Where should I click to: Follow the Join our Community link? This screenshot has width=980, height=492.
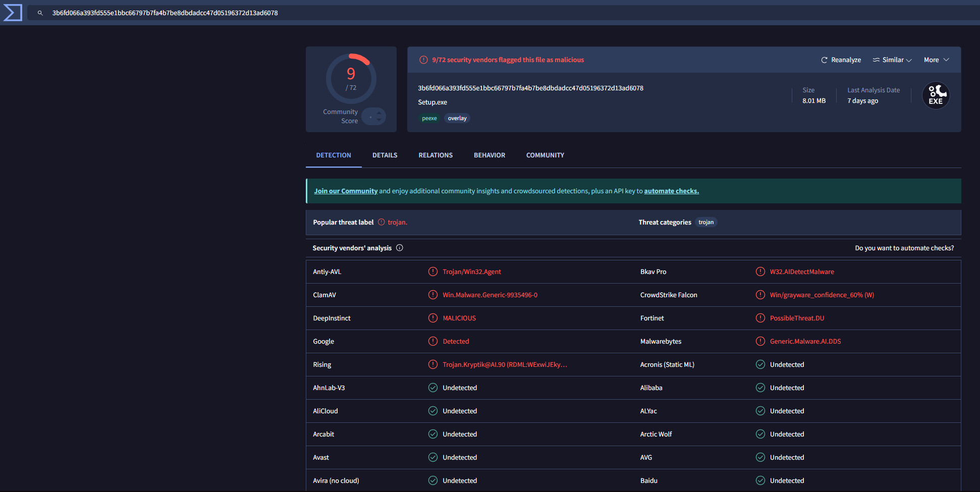point(346,191)
